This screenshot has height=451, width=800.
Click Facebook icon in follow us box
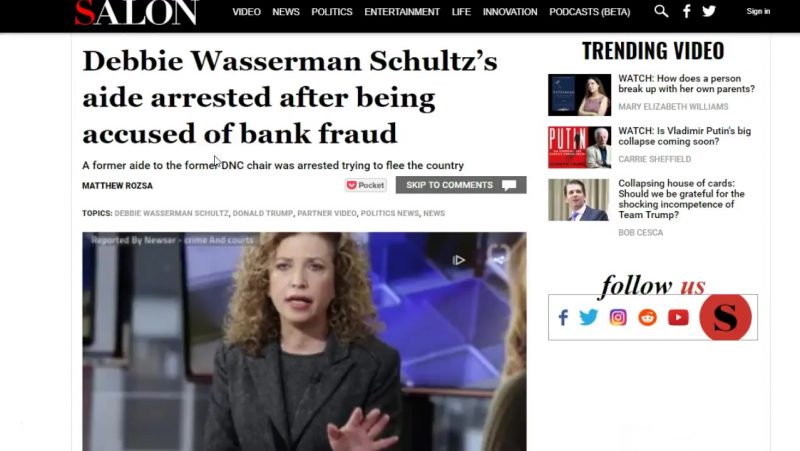[x=563, y=317]
